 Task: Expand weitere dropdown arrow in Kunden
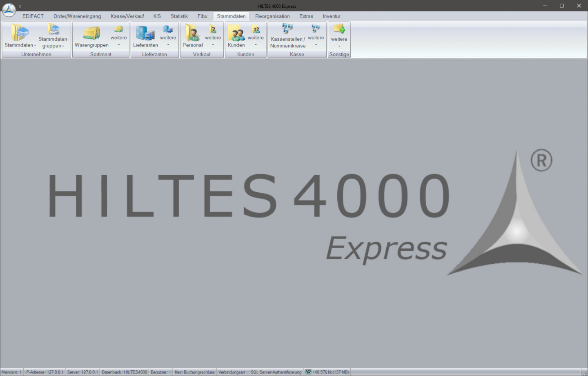pyautogui.click(x=256, y=45)
